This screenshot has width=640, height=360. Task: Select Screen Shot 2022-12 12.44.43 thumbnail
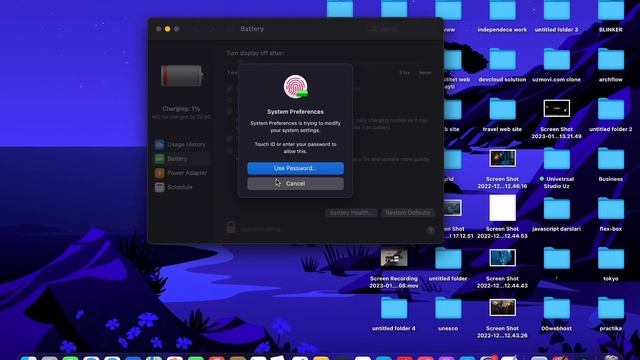(x=502, y=258)
